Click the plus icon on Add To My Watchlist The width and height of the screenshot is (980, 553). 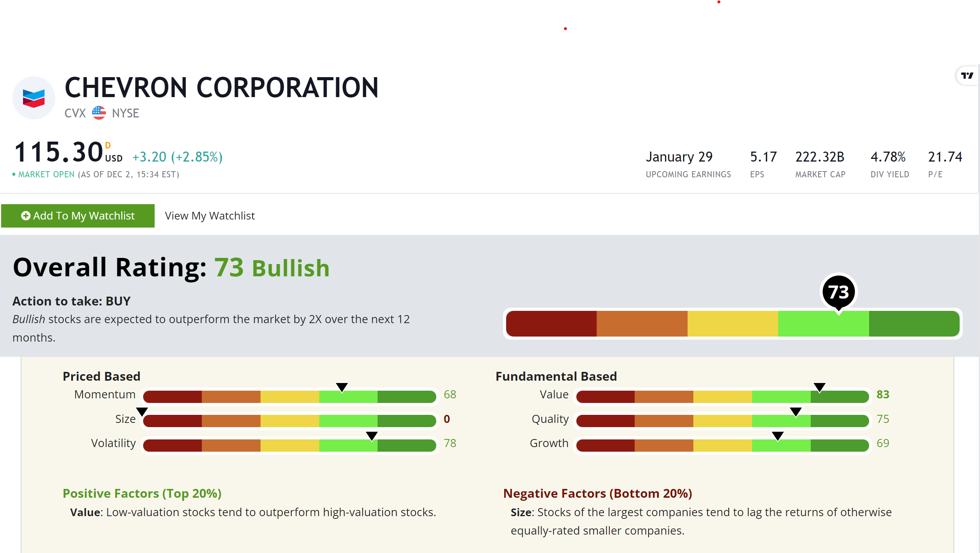[26, 216]
